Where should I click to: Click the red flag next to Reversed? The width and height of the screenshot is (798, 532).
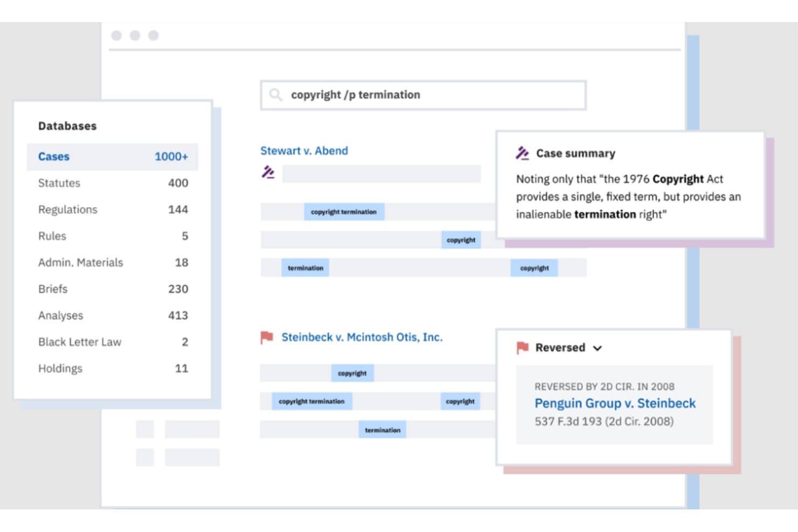tap(522, 348)
